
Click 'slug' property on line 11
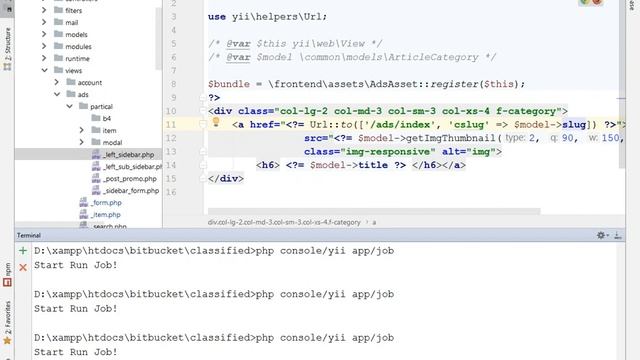pos(574,124)
